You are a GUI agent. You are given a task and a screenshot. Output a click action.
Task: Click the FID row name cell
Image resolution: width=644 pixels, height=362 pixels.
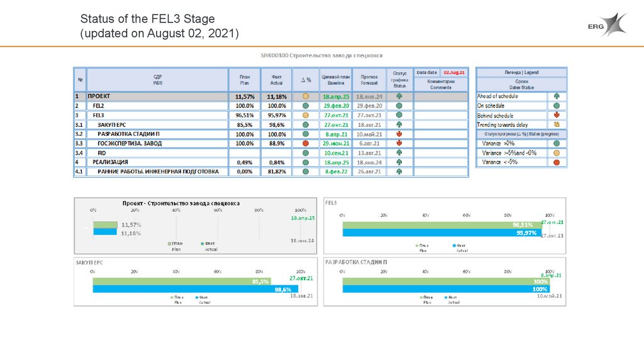click(x=158, y=153)
